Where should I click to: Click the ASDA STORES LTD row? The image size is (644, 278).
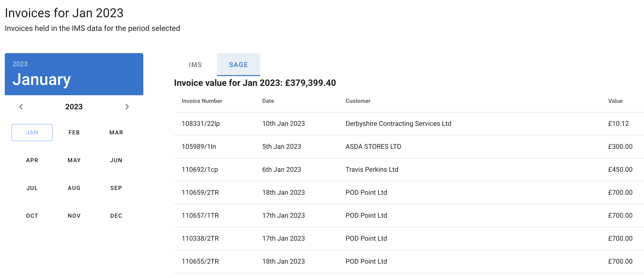pyautogui.click(x=373, y=146)
